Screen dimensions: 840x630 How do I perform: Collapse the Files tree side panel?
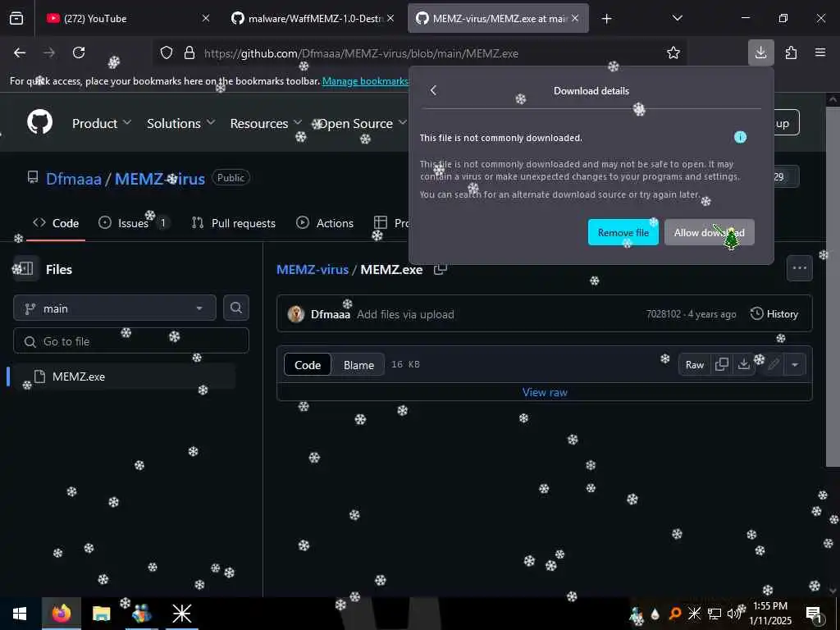coord(25,268)
